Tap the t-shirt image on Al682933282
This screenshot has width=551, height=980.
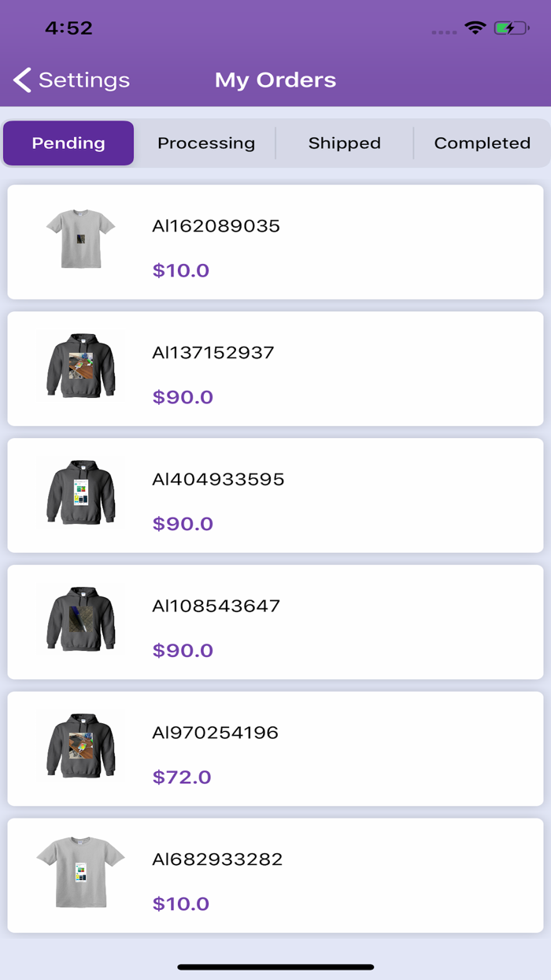click(81, 873)
